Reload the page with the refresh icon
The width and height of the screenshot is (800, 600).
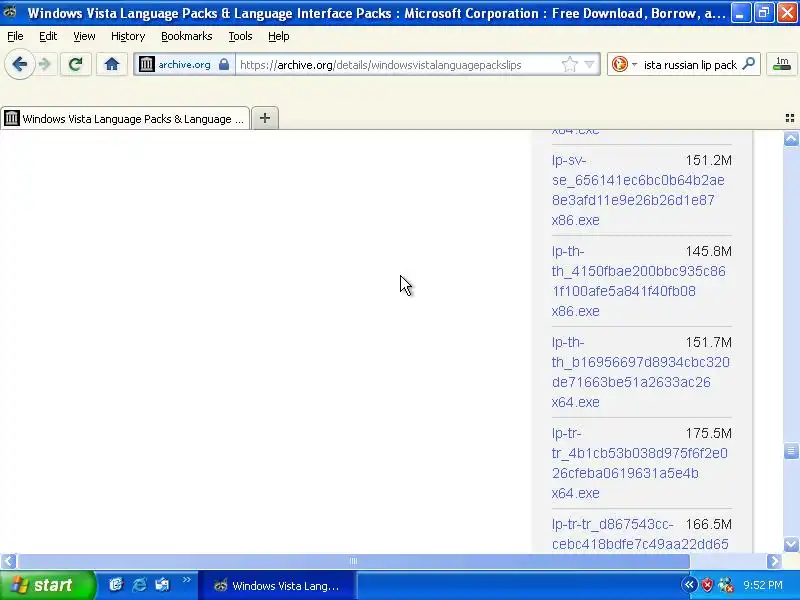pos(76,64)
